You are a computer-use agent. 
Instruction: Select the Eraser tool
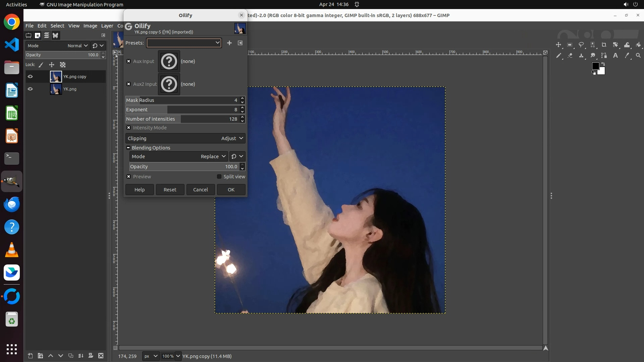570,56
